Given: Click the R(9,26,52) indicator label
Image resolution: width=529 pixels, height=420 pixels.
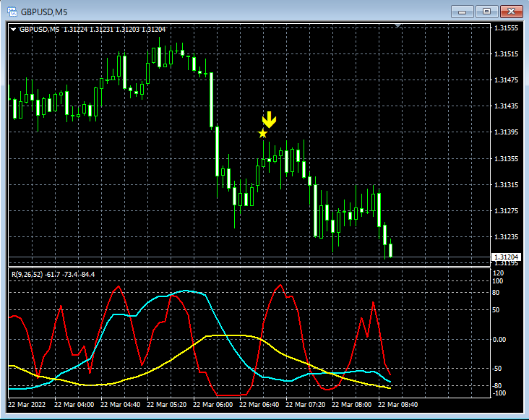Looking at the screenshot, I should pyautogui.click(x=53, y=274).
